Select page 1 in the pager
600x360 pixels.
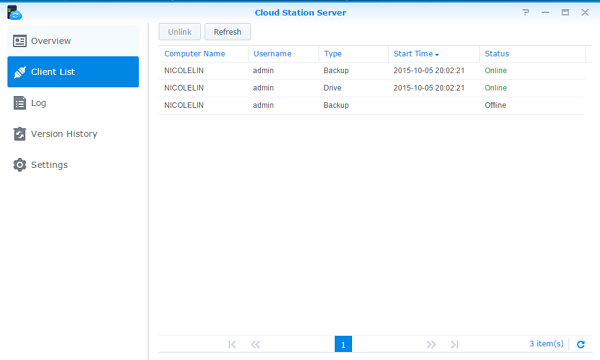coord(343,344)
